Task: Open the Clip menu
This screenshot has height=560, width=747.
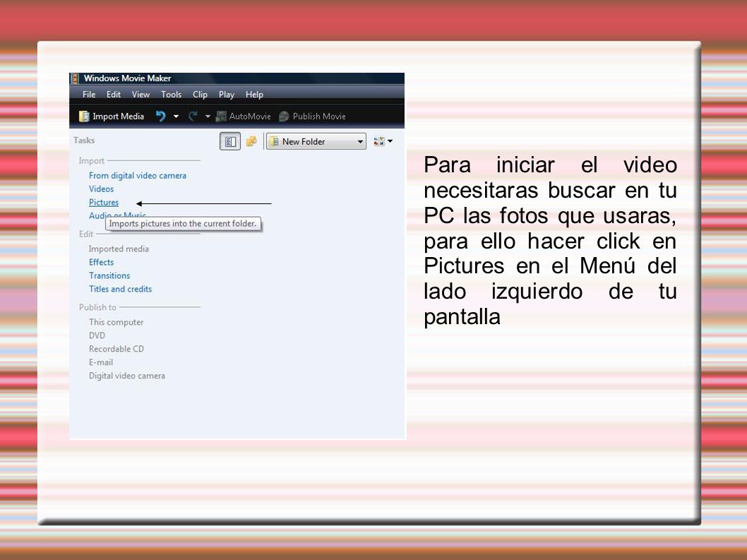Action: pos(200,95)
